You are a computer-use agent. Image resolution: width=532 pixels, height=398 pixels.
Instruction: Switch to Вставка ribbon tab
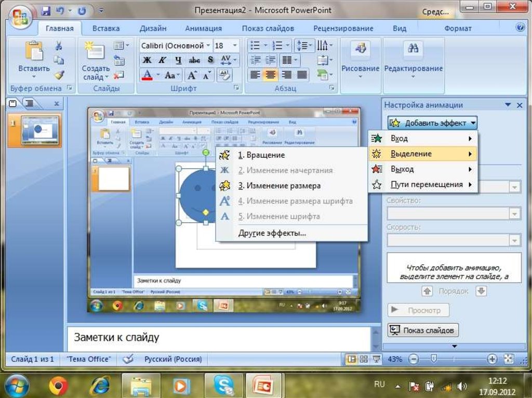[106, 29]
